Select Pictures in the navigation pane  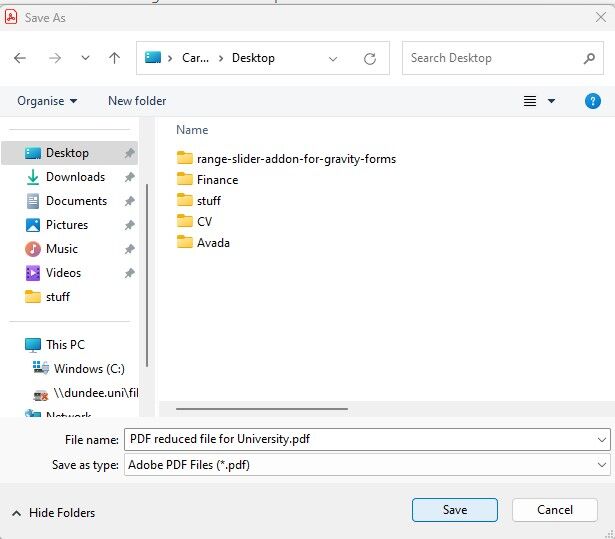click(69, 225)
